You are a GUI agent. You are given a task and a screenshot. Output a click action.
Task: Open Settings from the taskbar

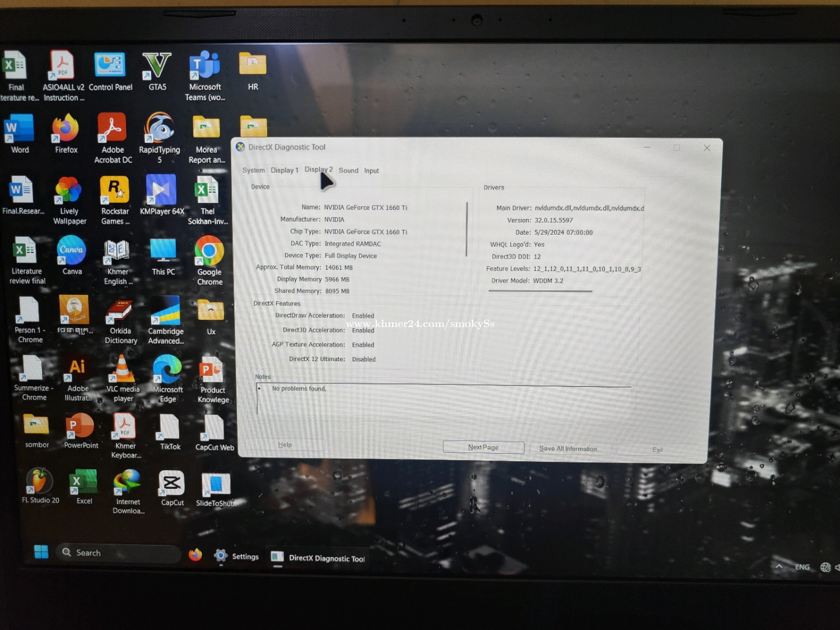[x=236, y=556]
